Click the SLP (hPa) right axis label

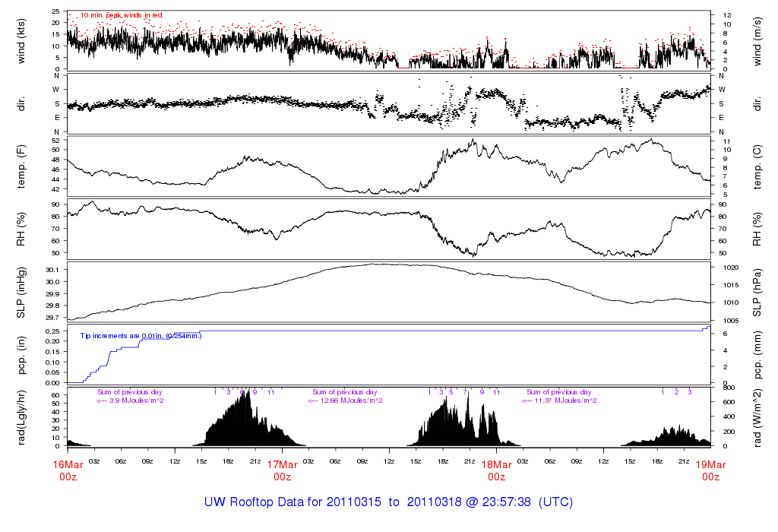tap(757, 292)
